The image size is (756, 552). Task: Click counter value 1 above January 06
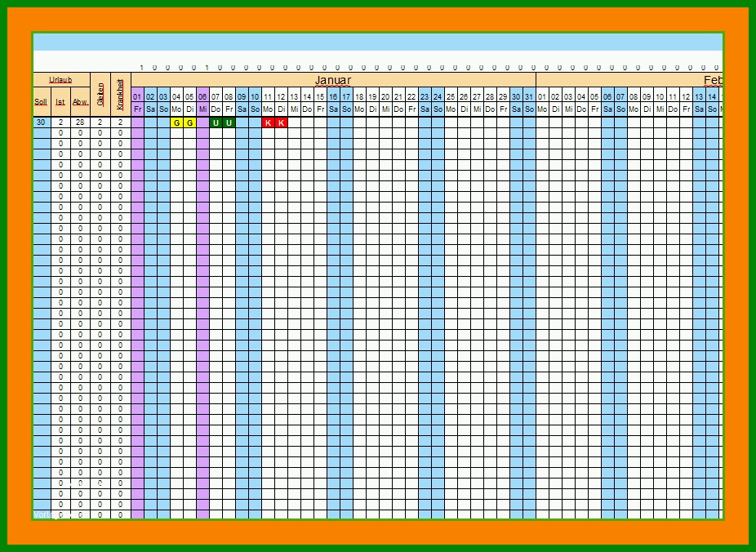(x=207, y=68)
